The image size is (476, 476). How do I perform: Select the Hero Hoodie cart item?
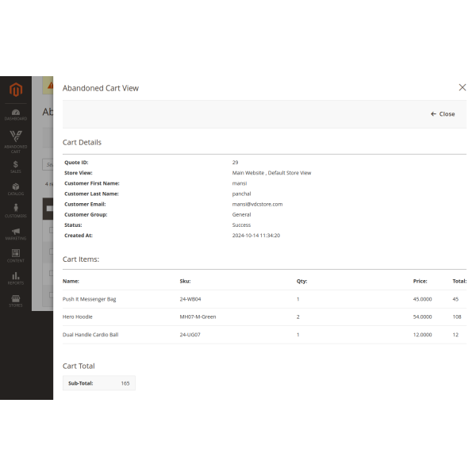78,317
